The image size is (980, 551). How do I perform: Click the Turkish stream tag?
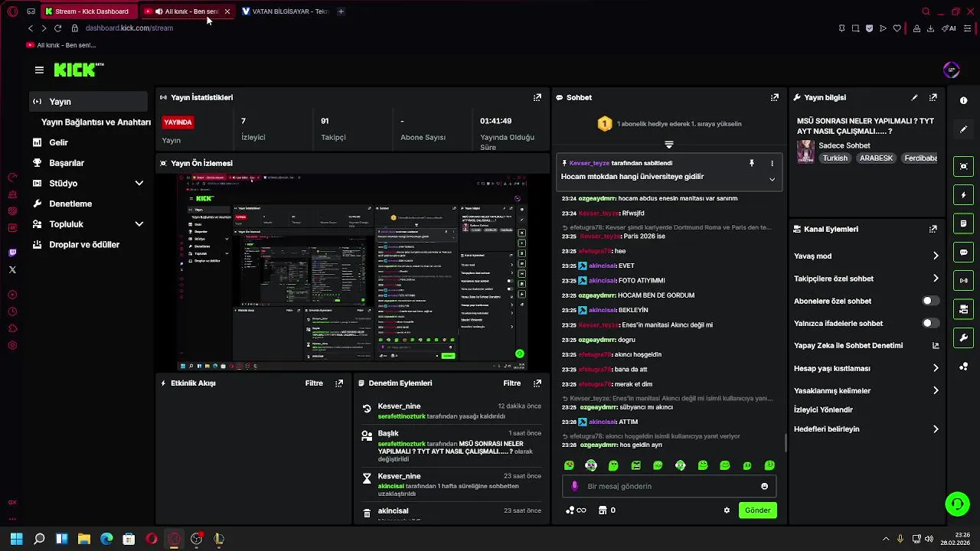click(x=835, y=158)
